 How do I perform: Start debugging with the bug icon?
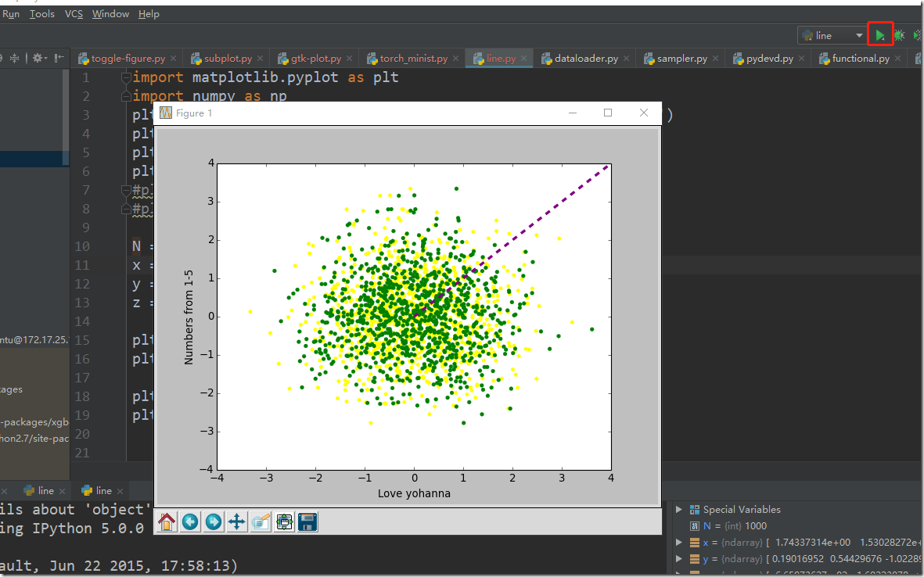899,35
